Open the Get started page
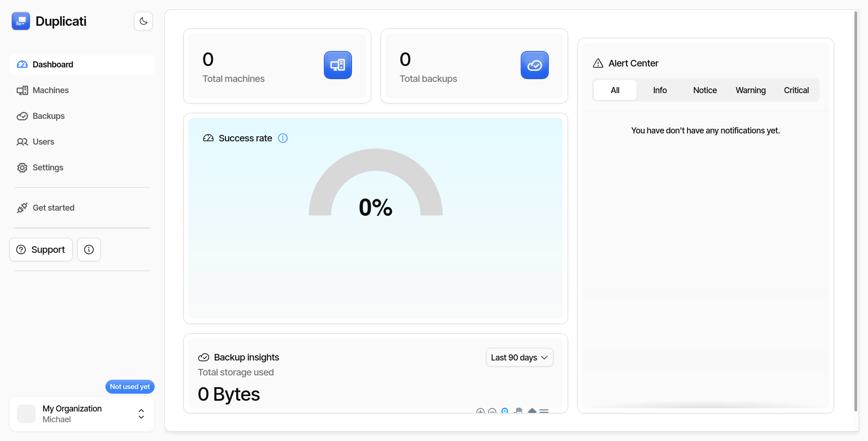Viewport: 868px width, 441px height. pyautogui.click(x=53, y=208)
